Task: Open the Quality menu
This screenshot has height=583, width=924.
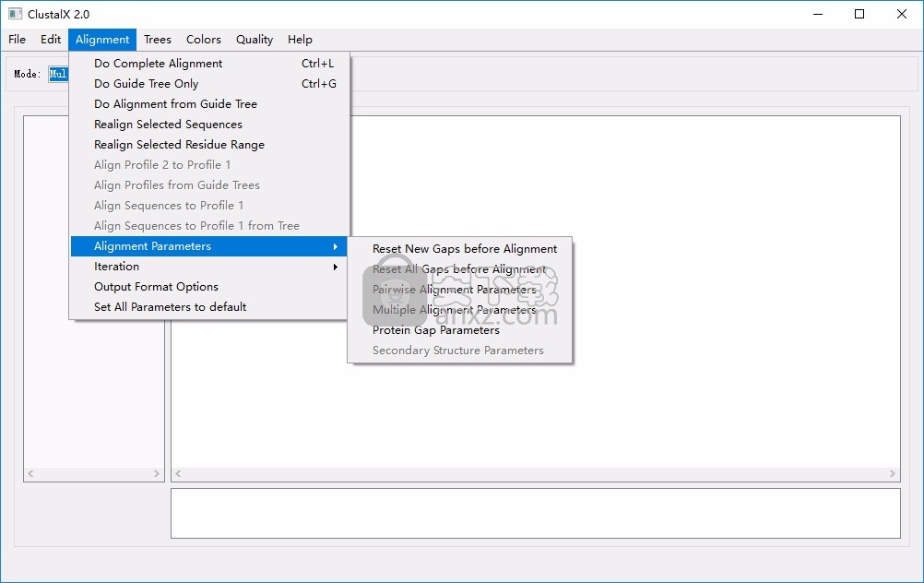Action: click(x=255, y=40)
